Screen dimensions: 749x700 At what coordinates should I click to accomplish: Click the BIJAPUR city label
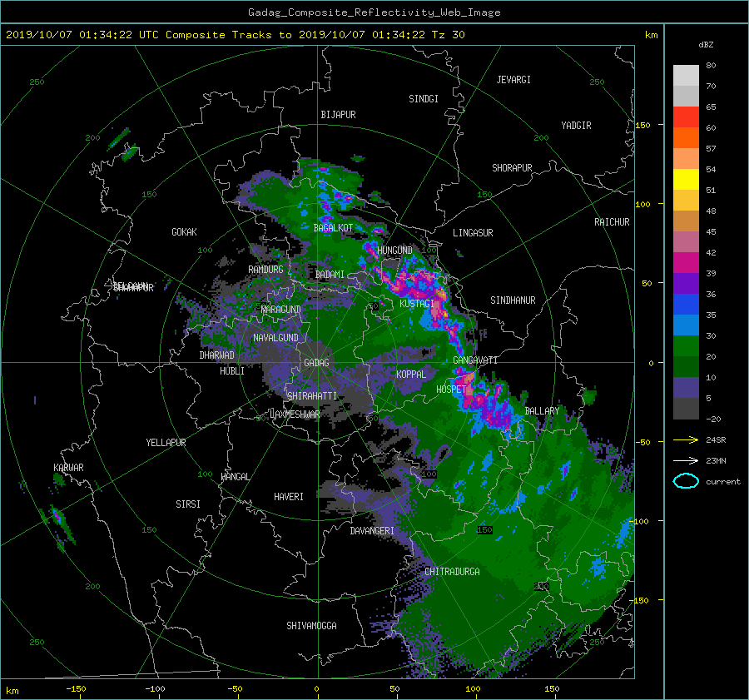point(338,115)
